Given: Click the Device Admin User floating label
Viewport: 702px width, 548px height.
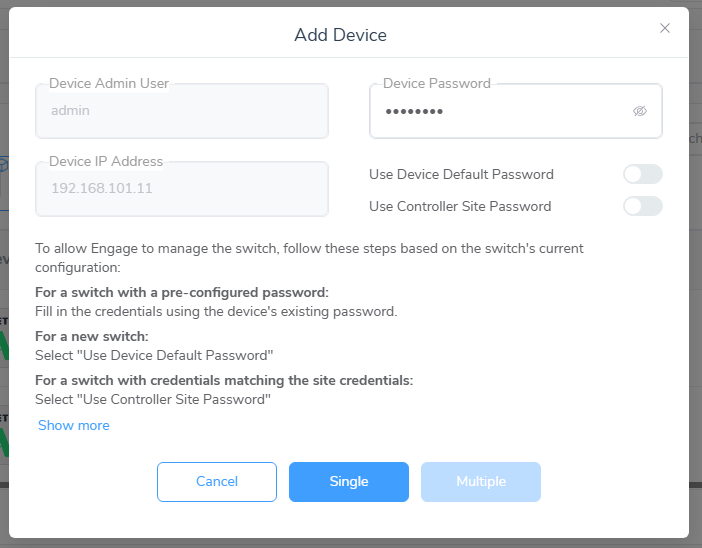Looking at the screenshot, I should click(109, 83).
